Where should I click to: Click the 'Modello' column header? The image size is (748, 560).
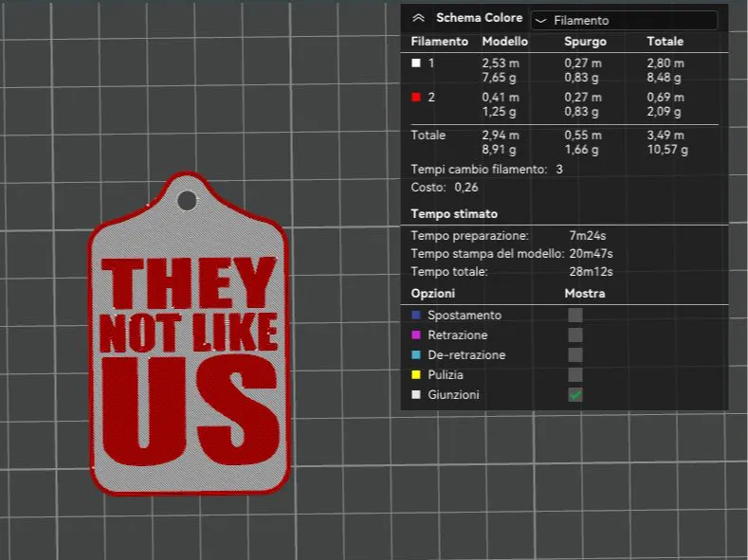click(504, 42)
